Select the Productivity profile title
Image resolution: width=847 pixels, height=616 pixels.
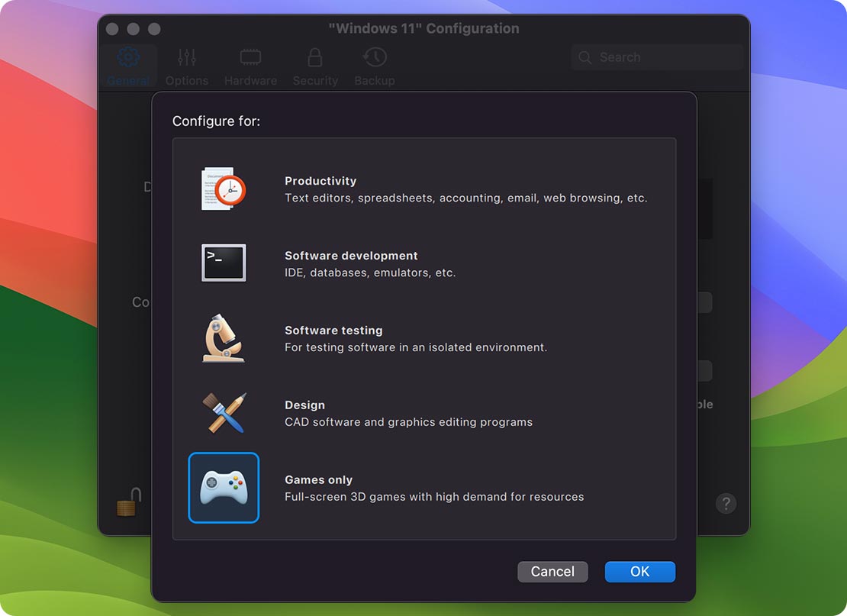[x=320, y=181]
